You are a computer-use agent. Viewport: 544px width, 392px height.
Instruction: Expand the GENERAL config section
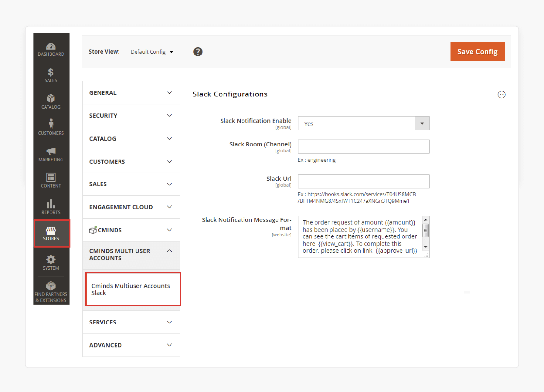click(131, 93)
